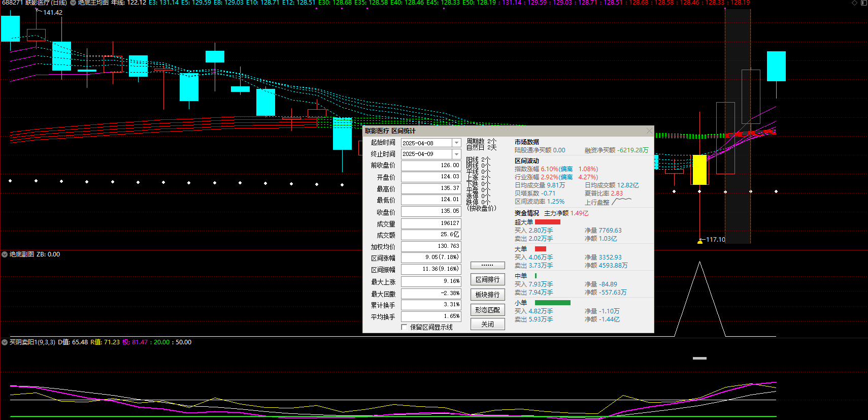Open 形态匹配 pattern matching
Image resolution: width=868 pixels, height=420 pixels.
point(487,310)
